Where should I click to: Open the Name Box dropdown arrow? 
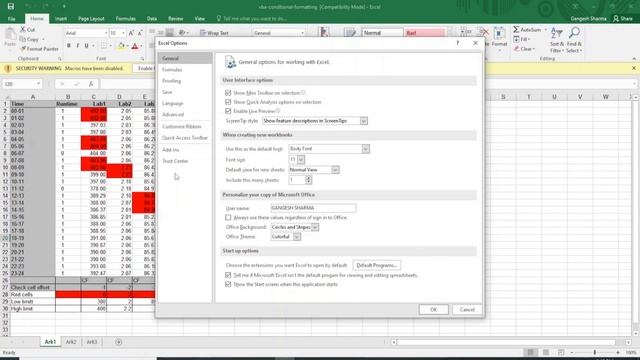coord(38,84)
